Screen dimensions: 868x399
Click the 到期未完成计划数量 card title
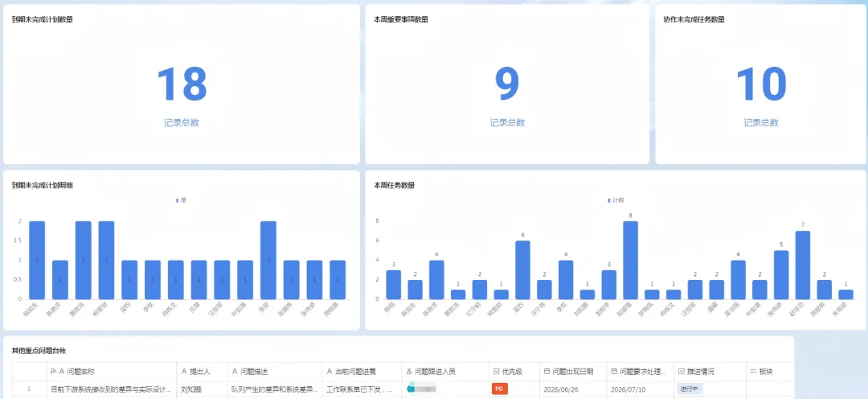42,19
